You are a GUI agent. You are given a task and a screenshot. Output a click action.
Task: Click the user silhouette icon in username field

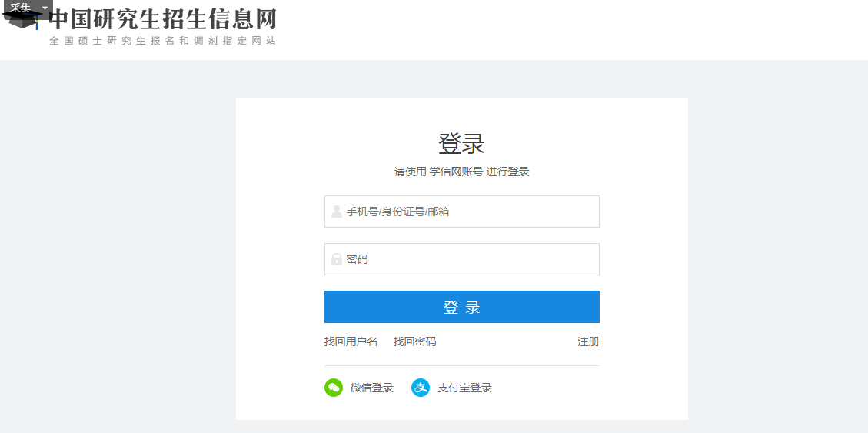pyautogui.click(x=337, y=212)
